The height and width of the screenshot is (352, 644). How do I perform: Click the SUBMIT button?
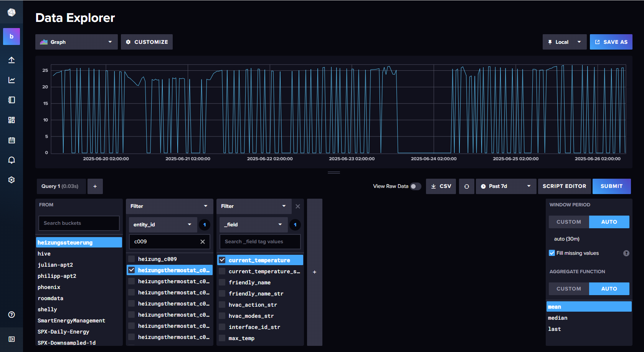pyautogui.click(x=611, y=186)
